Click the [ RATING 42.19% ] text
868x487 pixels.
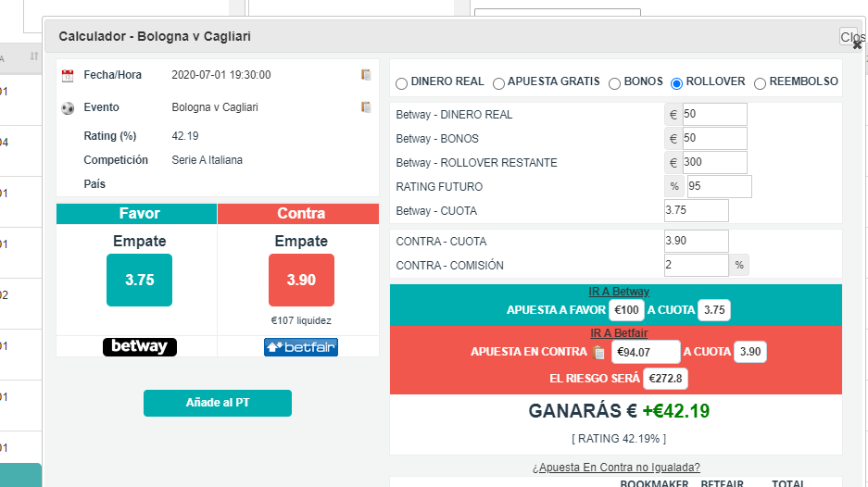point(618,439)
